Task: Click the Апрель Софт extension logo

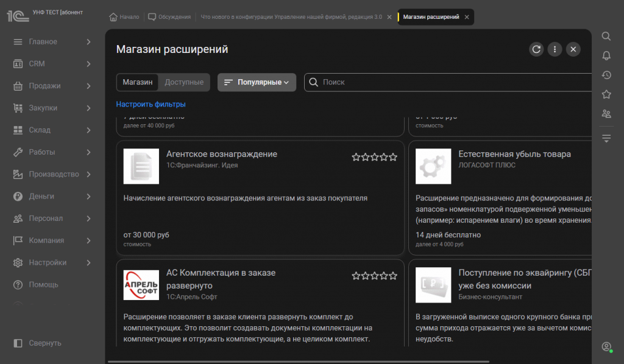Action: [141, 285]
